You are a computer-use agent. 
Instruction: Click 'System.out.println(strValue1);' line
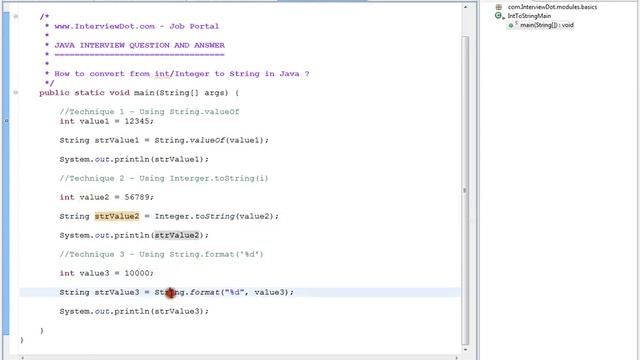coord(134,159)
